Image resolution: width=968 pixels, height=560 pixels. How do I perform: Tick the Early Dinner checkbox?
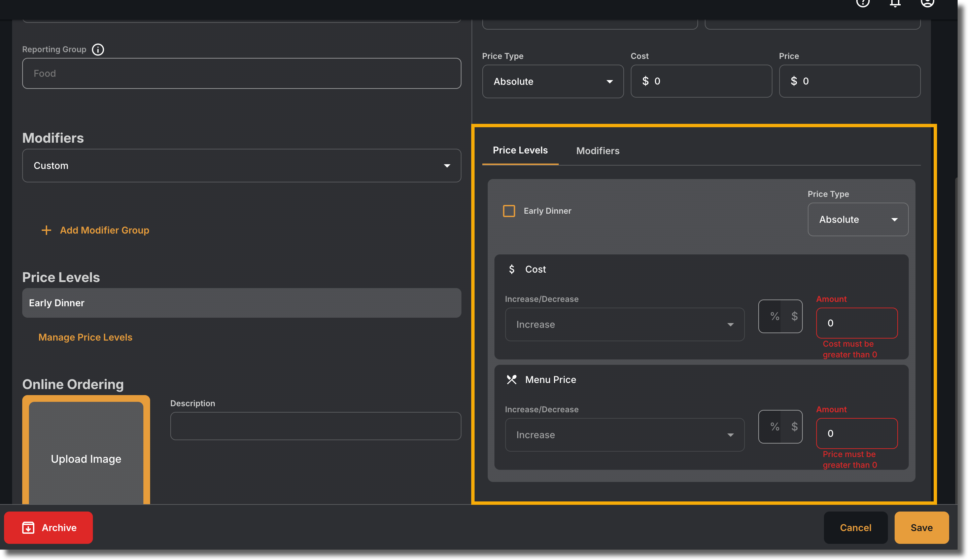[x=509, y=211]
